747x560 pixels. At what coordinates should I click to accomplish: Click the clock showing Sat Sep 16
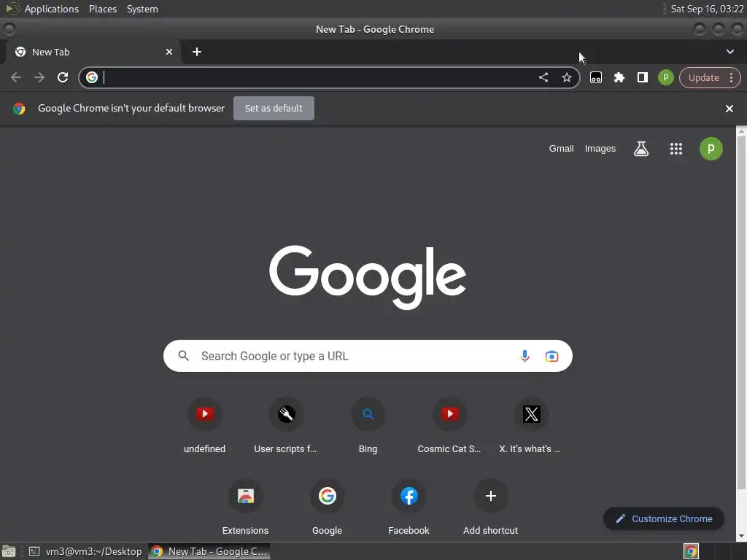pos(707,9)
